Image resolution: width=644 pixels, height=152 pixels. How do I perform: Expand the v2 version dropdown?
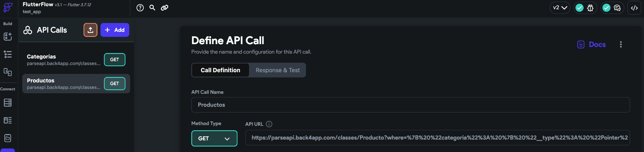click(560, 8)
